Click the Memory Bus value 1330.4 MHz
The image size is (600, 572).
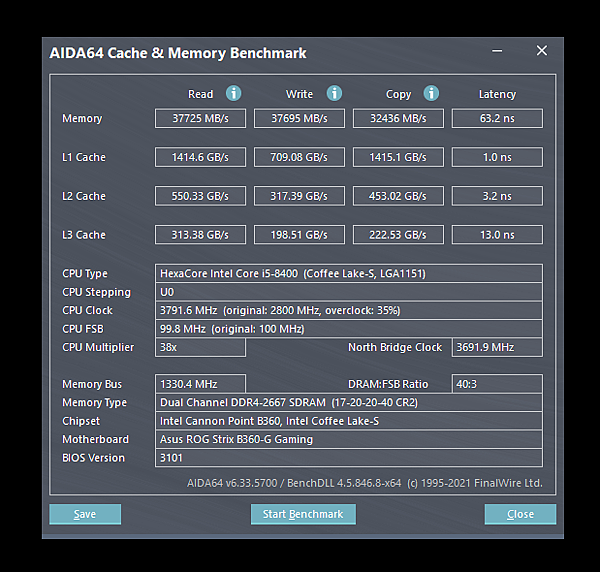(200, 384)
